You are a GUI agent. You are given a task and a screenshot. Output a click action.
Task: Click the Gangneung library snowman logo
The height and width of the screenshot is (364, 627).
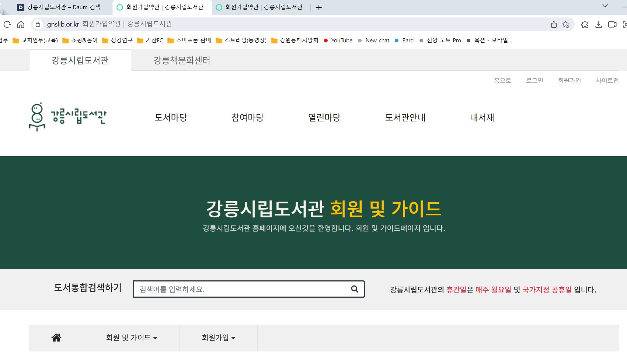[x=68, y=117]
